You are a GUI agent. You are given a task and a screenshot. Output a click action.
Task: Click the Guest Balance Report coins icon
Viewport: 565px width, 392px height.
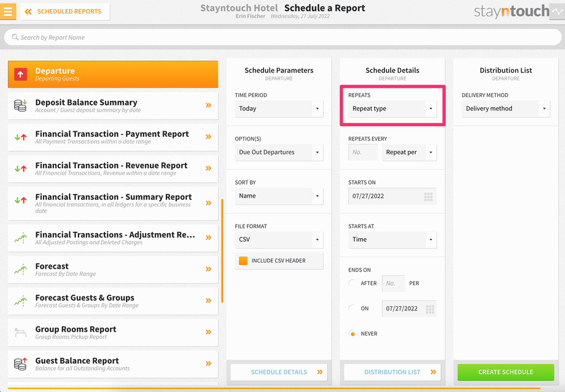20,364
